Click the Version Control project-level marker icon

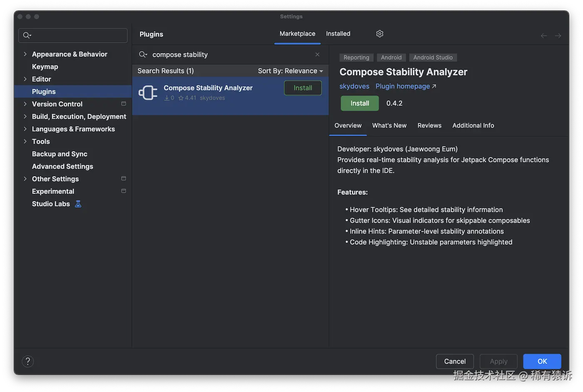pos(124,104)
